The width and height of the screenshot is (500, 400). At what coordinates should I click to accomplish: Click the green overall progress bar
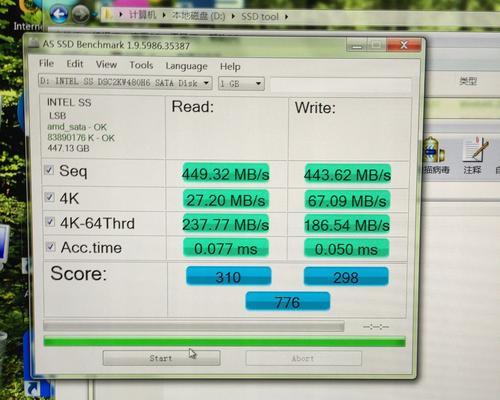click(225, 342)
